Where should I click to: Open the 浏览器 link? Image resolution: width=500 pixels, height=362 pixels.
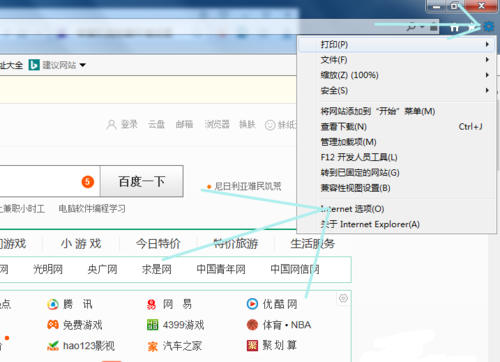[217, 124]
